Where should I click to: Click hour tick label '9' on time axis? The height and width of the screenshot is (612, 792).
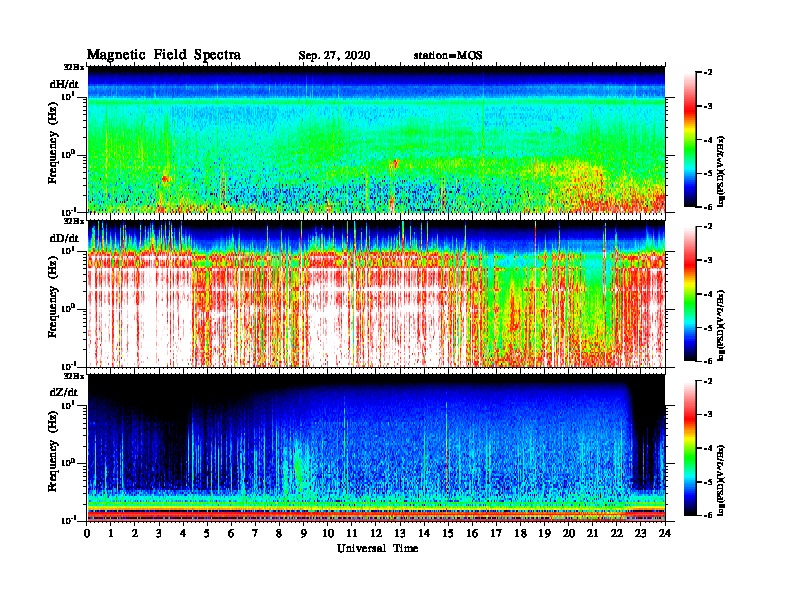[x=304, y=533]
